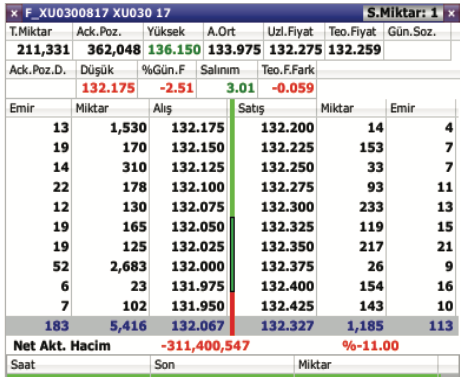The image size is (467, 385).
Task: Select the high price 136.150
Action: [174, 50]
